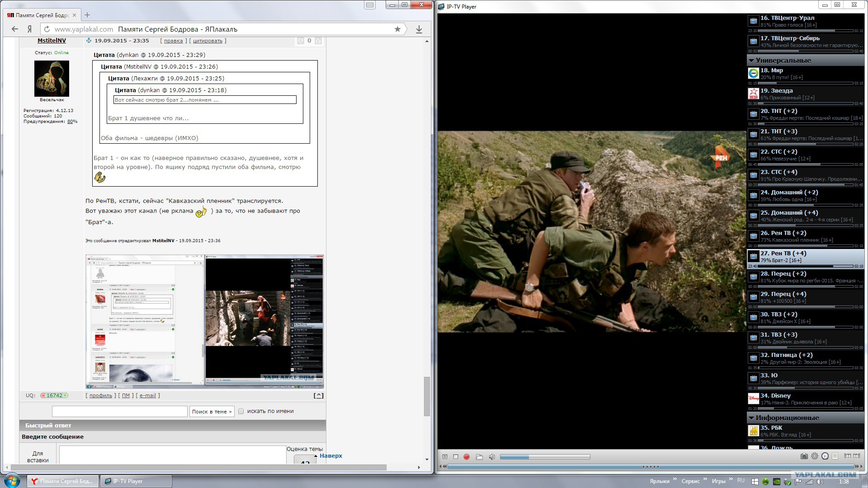Click the правка edit link
The image size is (868, 488).
(x=174, y=41)
